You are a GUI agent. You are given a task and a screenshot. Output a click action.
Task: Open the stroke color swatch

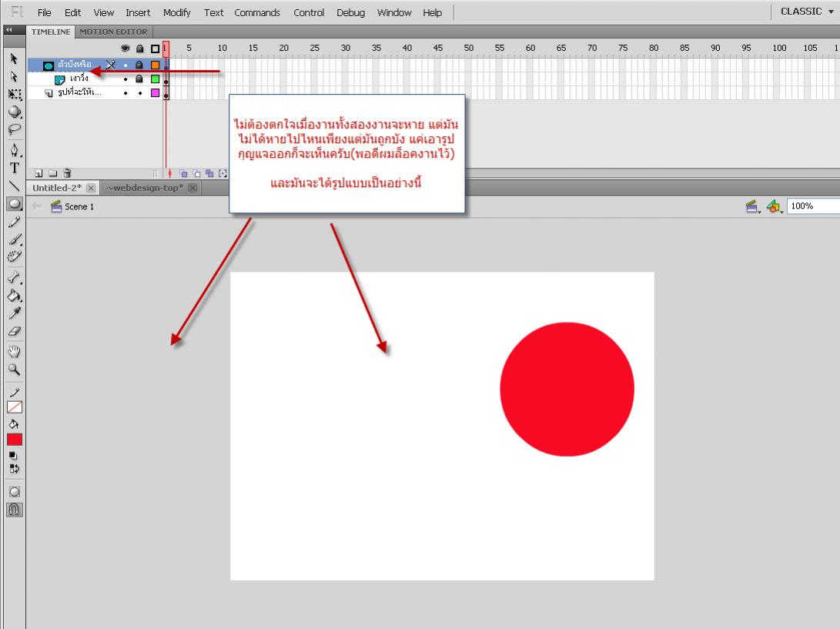coord(15,407)
